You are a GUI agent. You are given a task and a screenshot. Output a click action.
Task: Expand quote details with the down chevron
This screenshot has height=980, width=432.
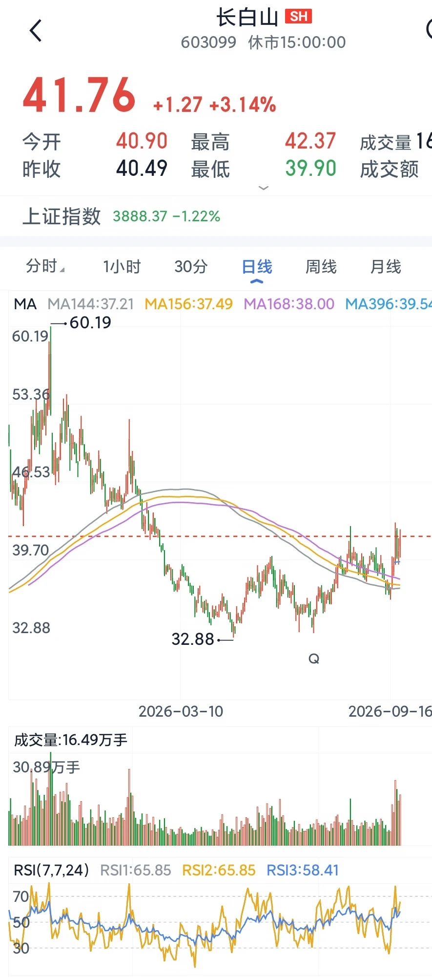coord(264,188)
